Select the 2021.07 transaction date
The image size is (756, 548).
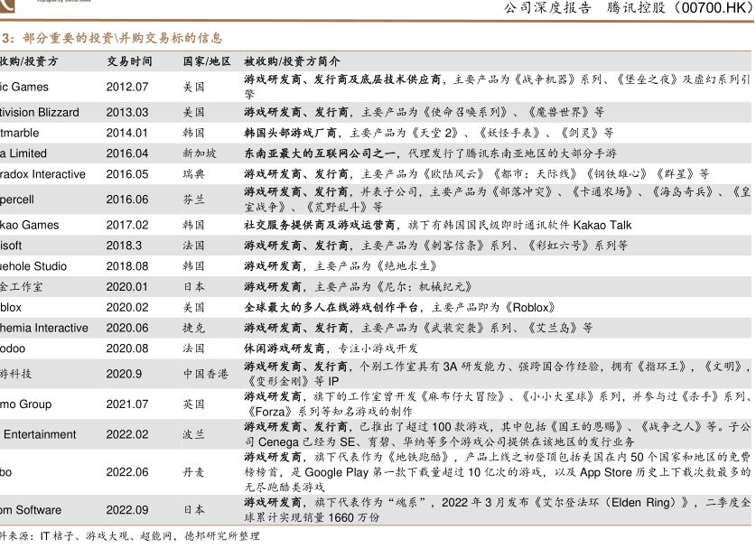(126, 404)
